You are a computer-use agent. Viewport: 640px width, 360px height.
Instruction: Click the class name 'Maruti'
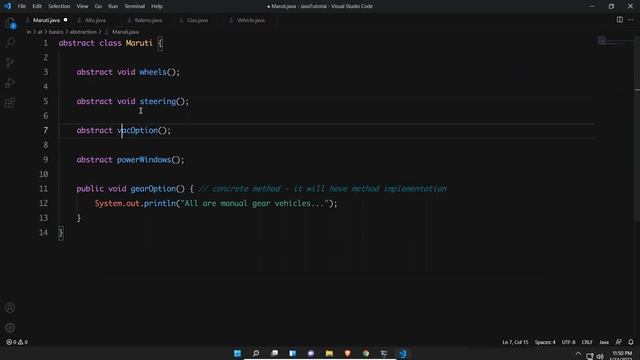point(139,43)
